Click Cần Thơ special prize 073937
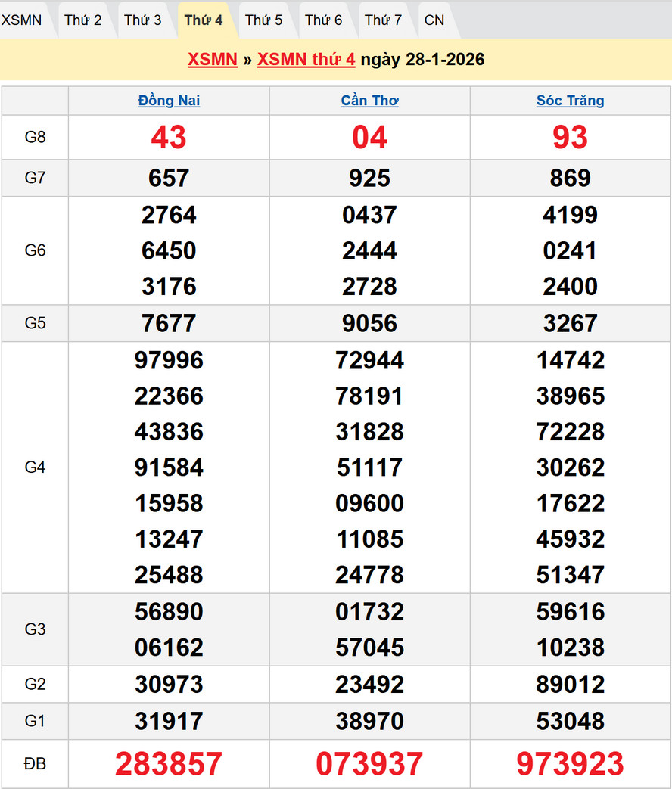Viewport: 672px width, 789px height. point(369,764)
